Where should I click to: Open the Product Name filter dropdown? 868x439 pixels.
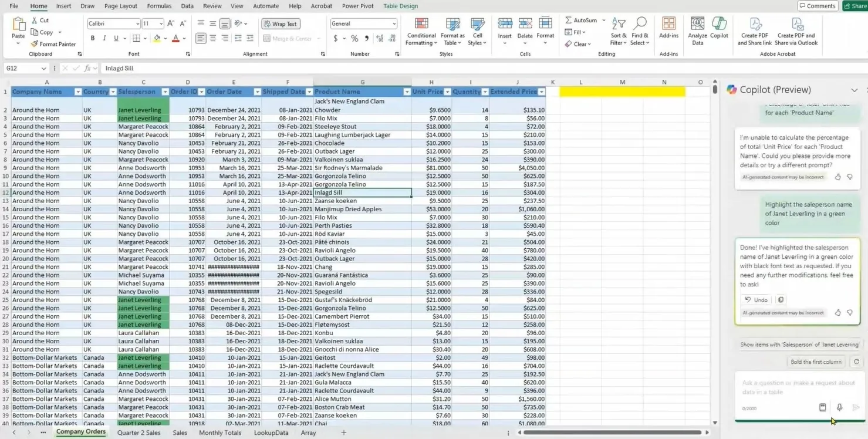(x=407, y=92)
